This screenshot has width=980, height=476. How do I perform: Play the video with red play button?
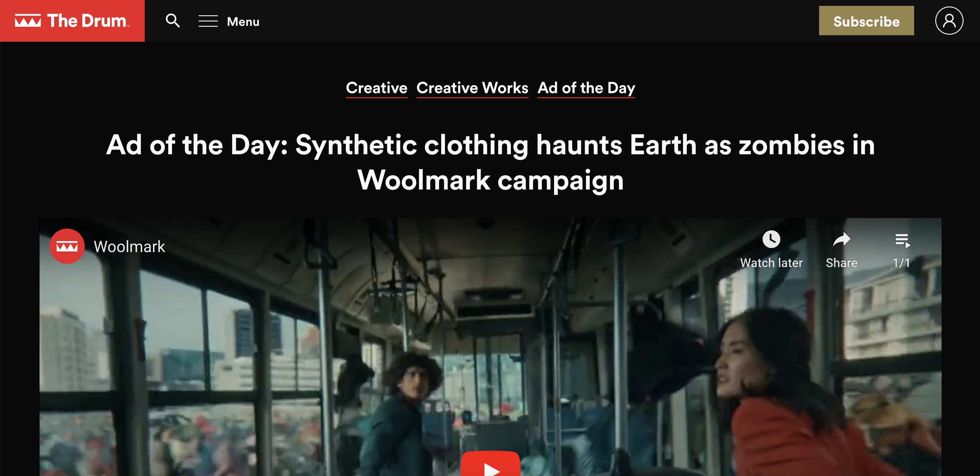(490, 463)
